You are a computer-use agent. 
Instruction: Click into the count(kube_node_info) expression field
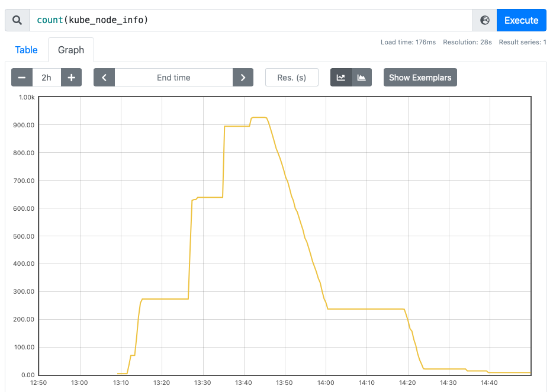coord(251,20)
